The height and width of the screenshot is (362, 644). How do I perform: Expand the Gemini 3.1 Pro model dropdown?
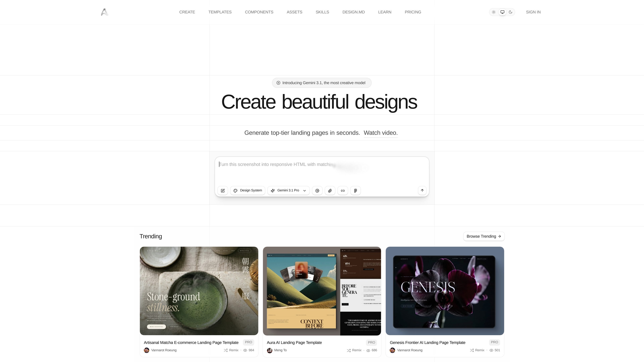pyautogui.click(x=288, y=191)
